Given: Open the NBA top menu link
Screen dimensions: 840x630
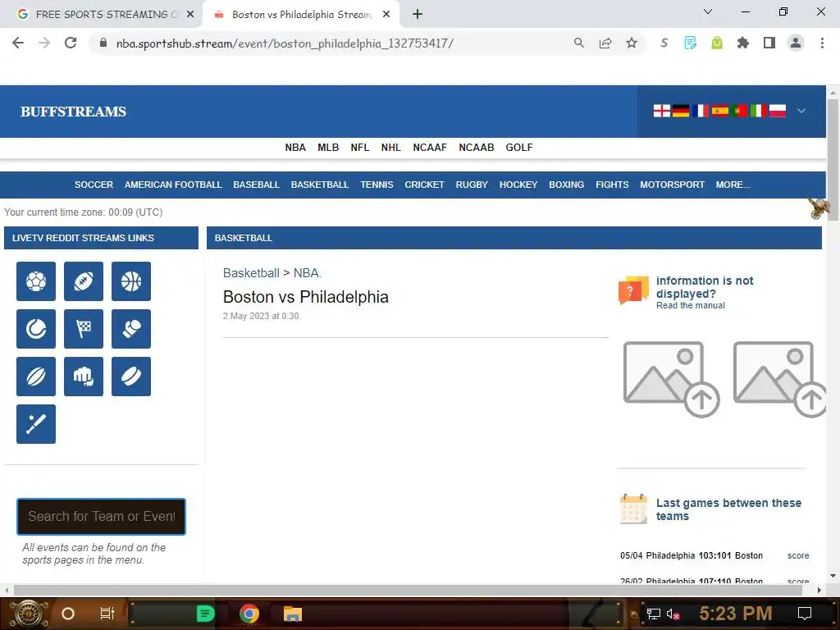Looking at the screenshot, I should click(x=295, y=148).
